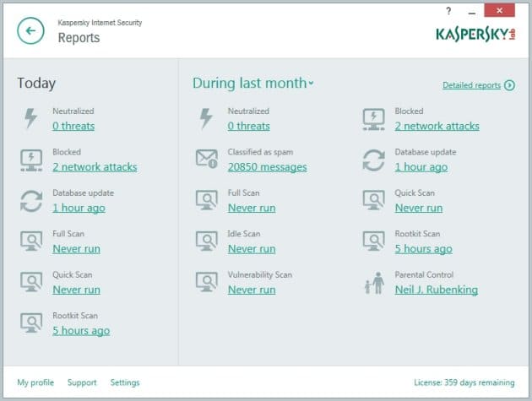Click the Detailed reports arrow circle icon
The height and width of the screenshot is (401, 532).
[x=509, y=85]
